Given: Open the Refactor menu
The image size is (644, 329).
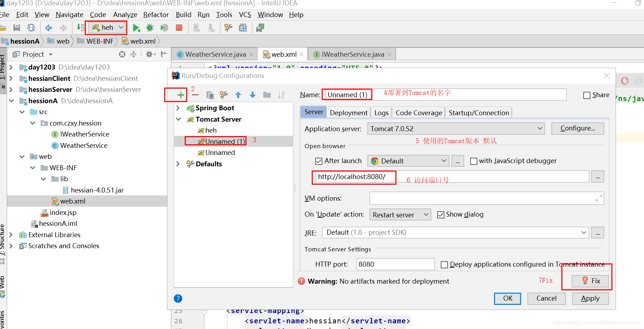Looking at the screenshot, I should (x=156, y=15).
